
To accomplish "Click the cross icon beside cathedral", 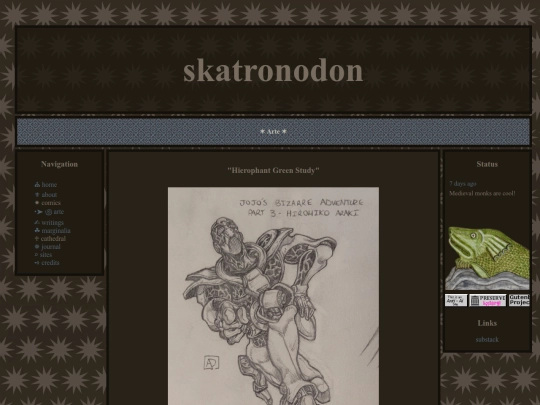I will point(37,238).
